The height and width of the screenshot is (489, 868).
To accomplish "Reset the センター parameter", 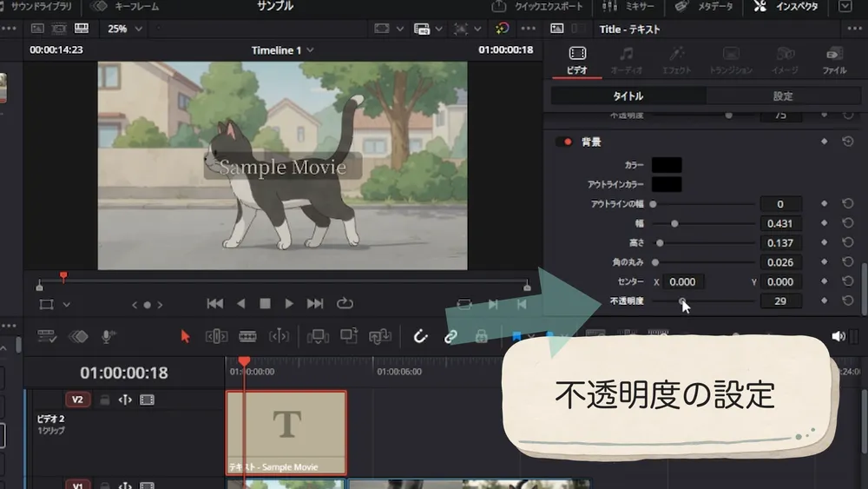I will 847,281.
